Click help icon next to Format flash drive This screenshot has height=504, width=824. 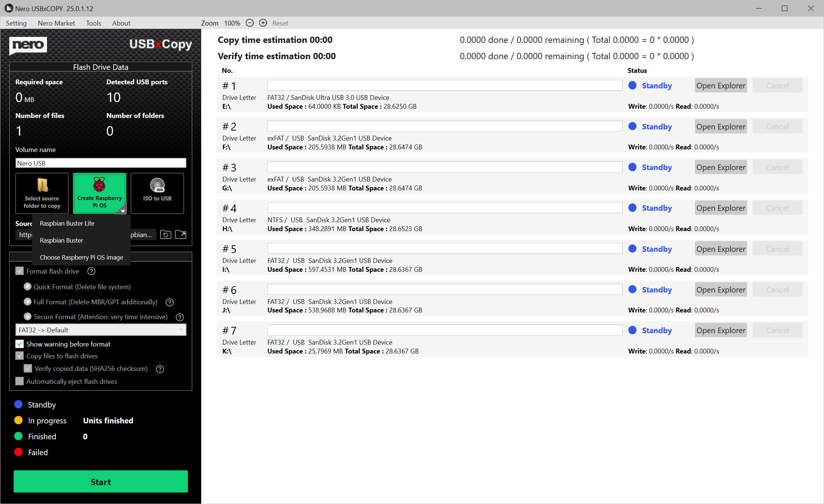coord(91,271)
